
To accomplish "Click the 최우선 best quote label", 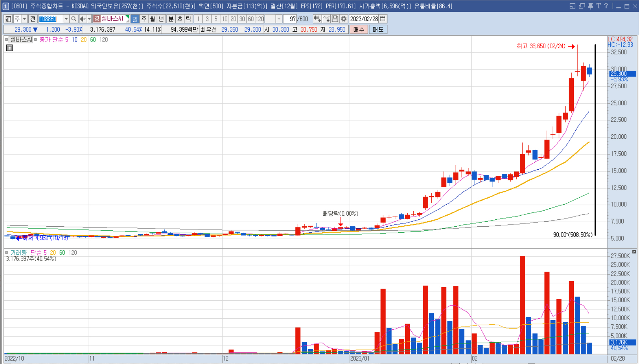I will pyautogui.click(x=208, y=29).
